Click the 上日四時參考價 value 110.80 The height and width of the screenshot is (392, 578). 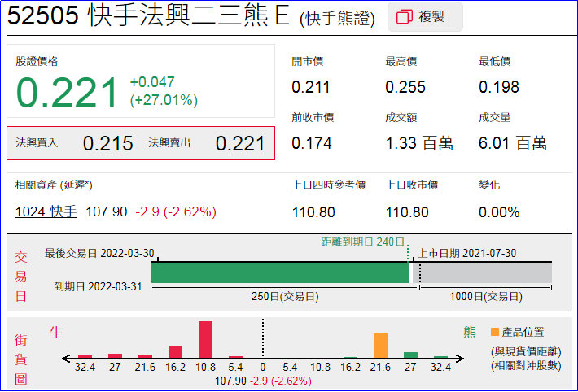[313, 212]
